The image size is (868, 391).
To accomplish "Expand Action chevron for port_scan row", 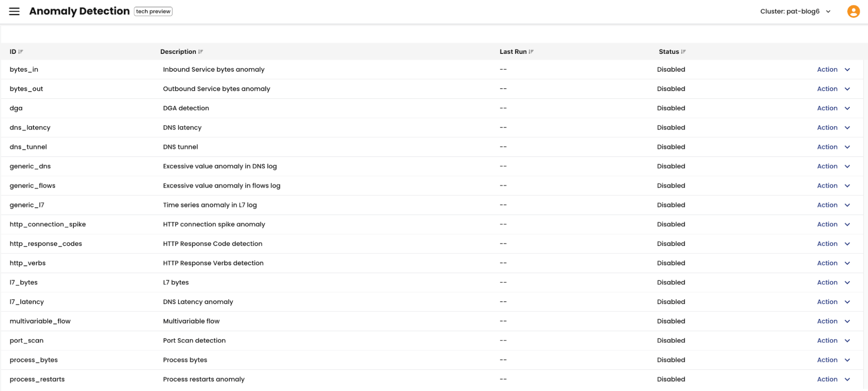I will [847, 341].
